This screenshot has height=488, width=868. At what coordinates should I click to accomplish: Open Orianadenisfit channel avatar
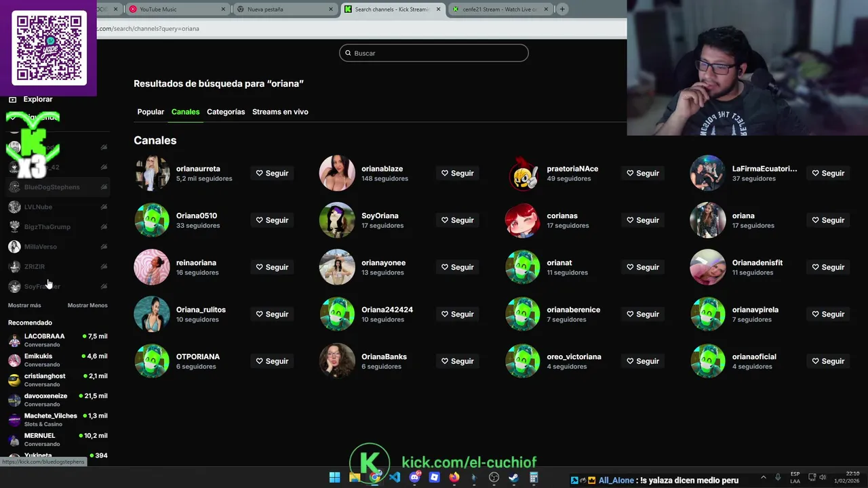click(708, 267)
